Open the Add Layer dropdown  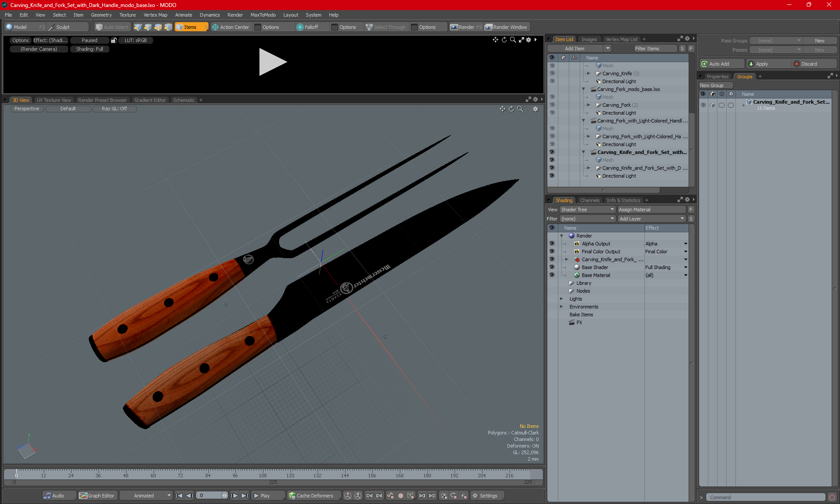tap(651, 219)
